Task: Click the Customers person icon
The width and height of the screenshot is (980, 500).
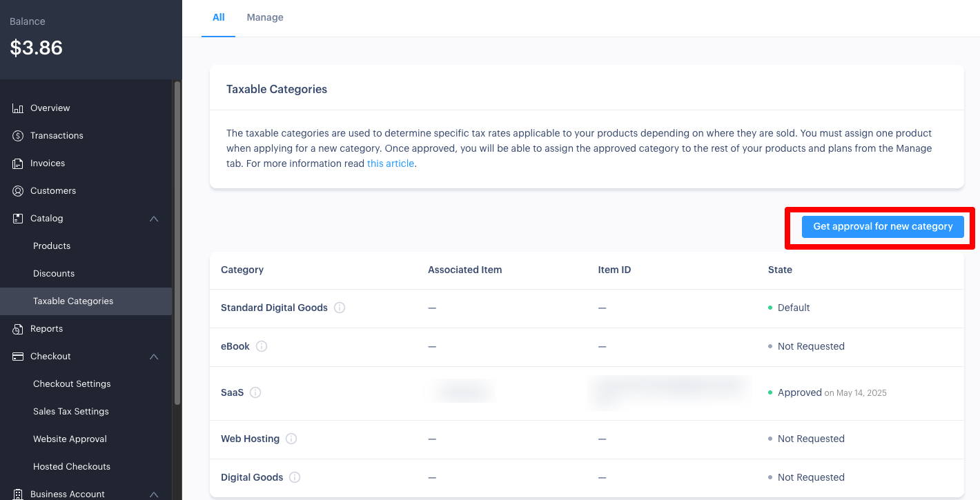Action: tap(18, 191)
